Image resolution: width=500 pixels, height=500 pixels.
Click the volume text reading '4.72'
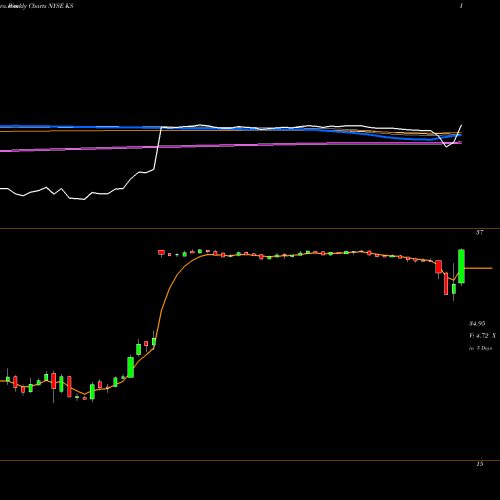pos(482,336)
